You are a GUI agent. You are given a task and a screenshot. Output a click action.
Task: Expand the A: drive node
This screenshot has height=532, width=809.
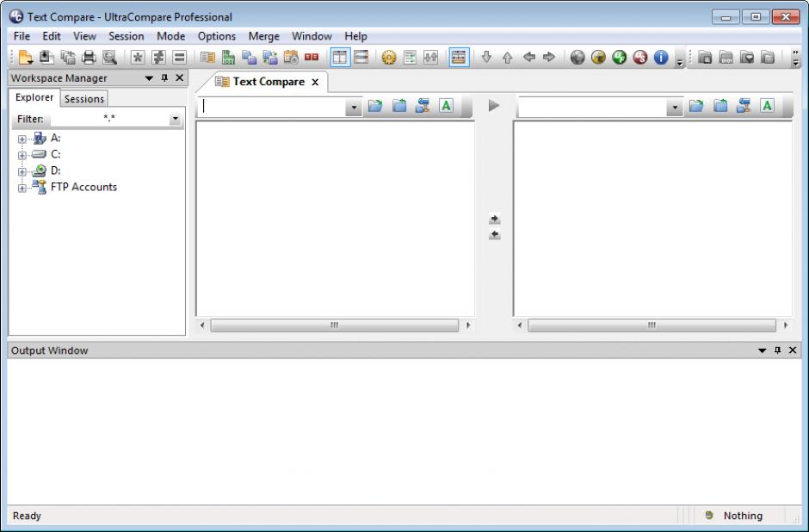point(22,139)
